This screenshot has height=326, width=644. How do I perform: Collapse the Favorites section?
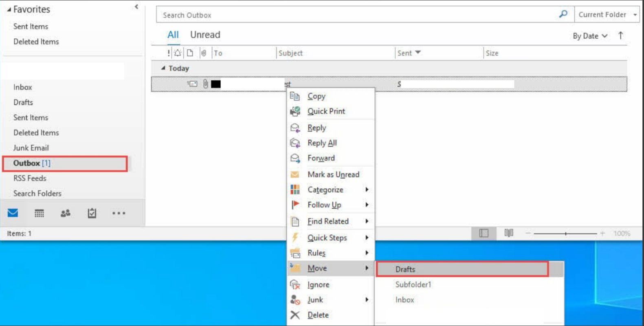[9, 9]
